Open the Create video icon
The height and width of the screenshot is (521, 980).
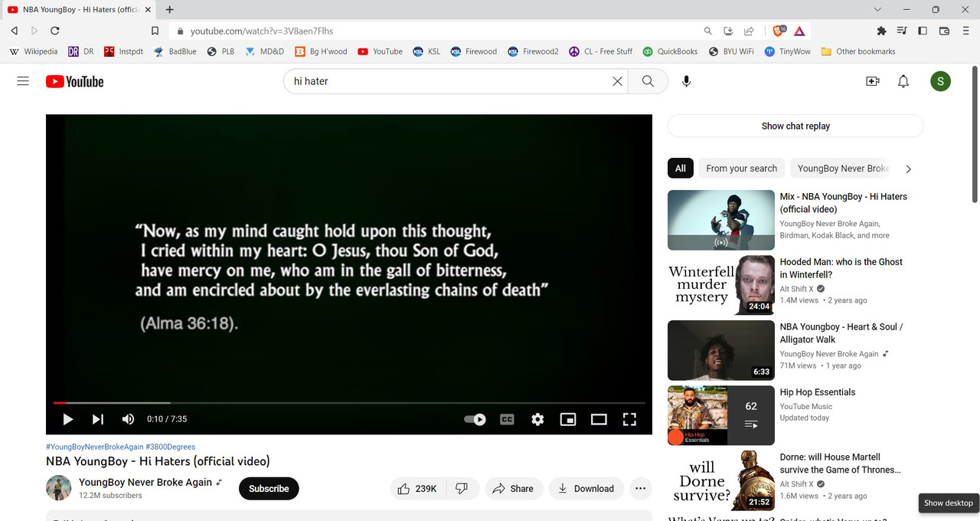872,81
